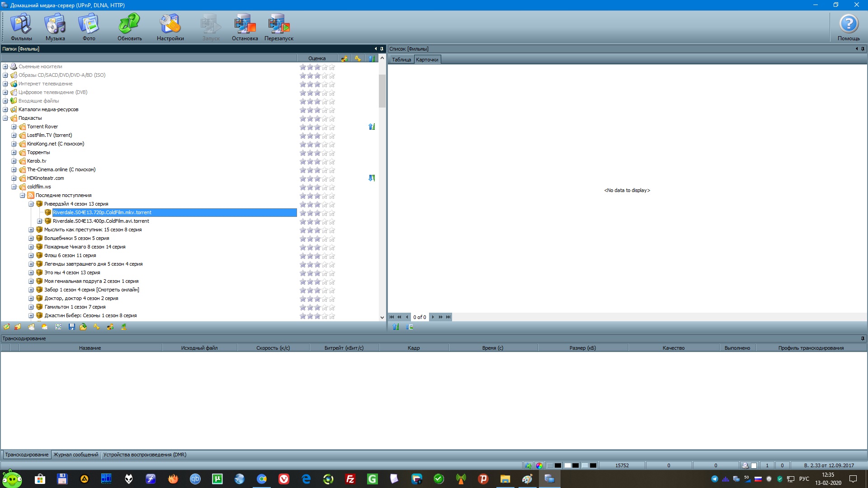This screenshot has width=868, height=488.
Task: Open the Музыка (Music) section
Action: (x=55, y=27)
